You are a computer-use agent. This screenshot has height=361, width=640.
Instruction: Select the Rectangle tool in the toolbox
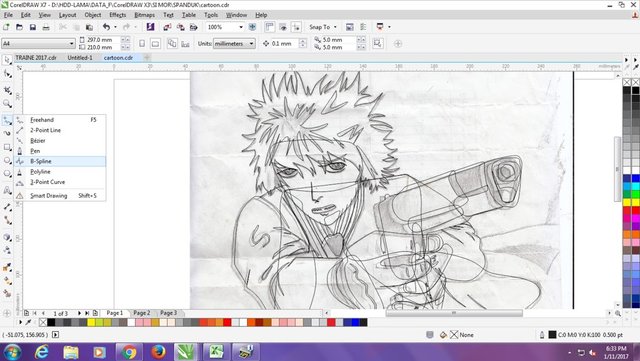click(x=7, y=147)
